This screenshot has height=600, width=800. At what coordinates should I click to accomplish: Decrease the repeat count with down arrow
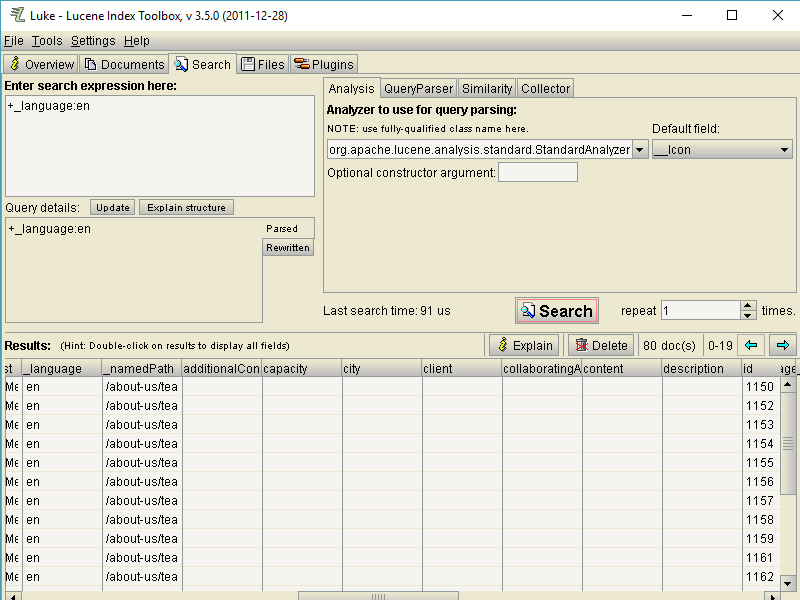(x=748, y=315)
